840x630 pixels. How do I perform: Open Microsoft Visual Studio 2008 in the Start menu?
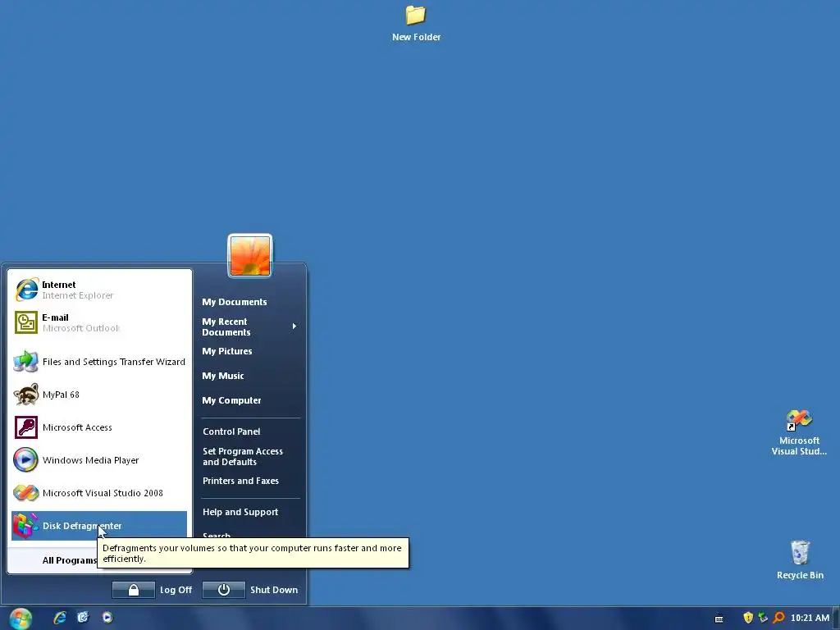99,493
